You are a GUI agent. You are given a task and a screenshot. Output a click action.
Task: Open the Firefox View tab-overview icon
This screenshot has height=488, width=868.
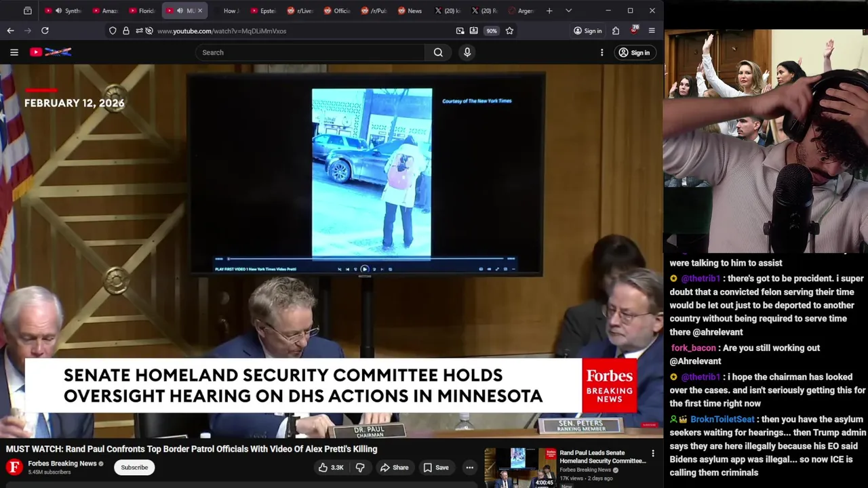27,11
